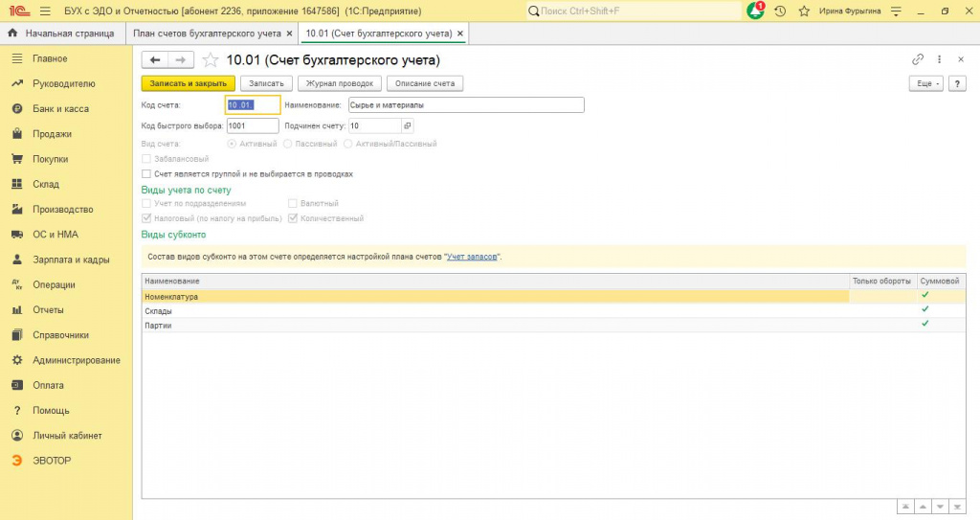Open Зарплата и кадры section

[71, 260]
